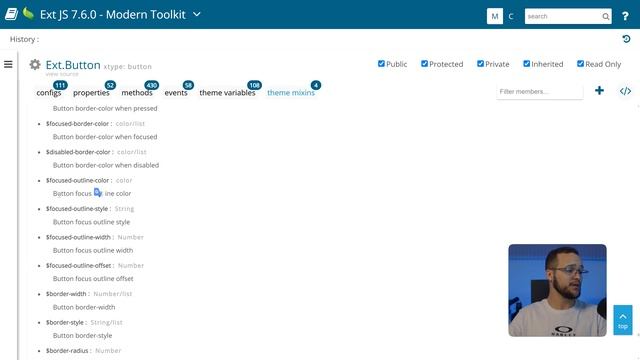The image size is (640, 360).
Task: Click the view source link
Action: pyautogui.click(x=62, y=74)
